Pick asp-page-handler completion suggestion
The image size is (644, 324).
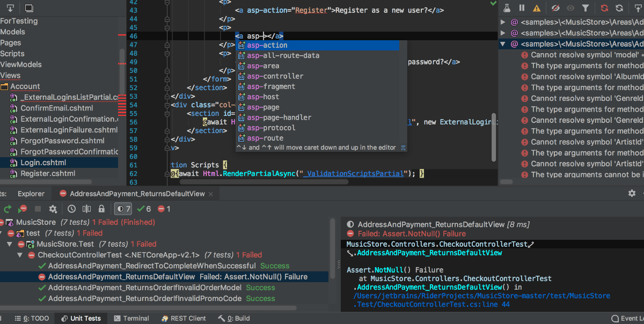318,117
